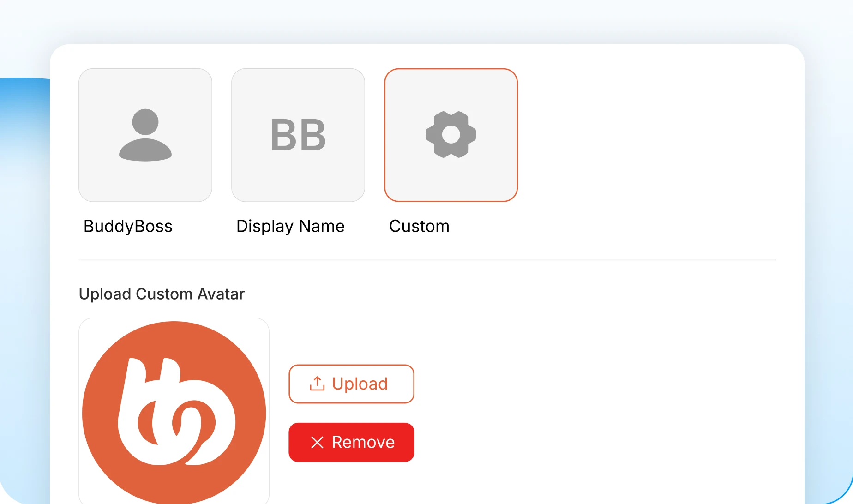Select the Custom gear avatar option
This screenshot has width=853, height=504.
coord(451,135)
